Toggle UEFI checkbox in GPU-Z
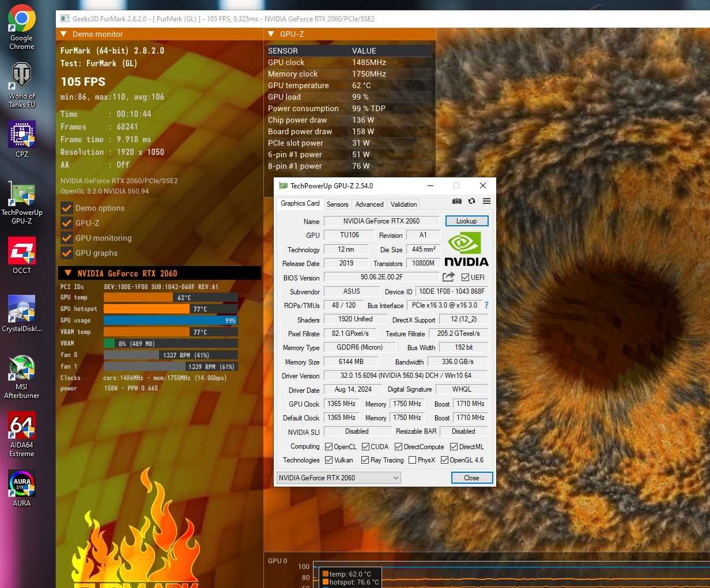The image size is (710, 588). coord(466,278)
